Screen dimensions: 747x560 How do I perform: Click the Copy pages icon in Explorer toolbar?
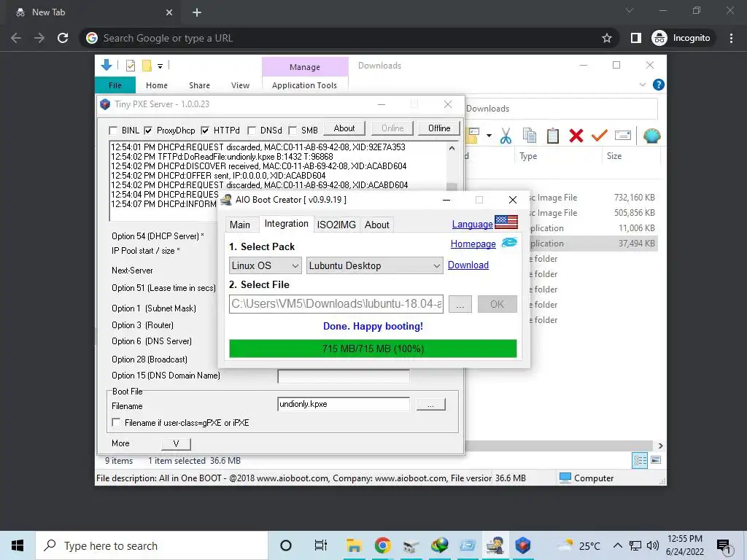click(x=530, y=136)
